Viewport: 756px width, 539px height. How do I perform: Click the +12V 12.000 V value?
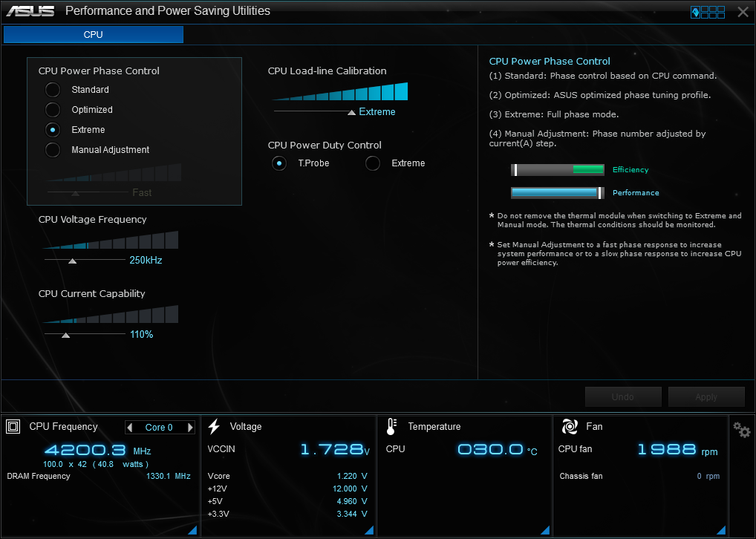point(350,489)
